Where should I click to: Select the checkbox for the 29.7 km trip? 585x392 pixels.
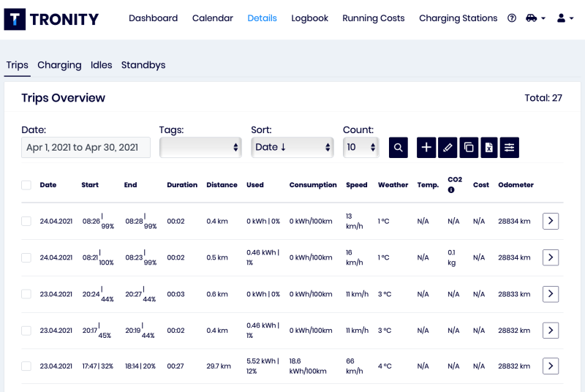click(26, 366)
